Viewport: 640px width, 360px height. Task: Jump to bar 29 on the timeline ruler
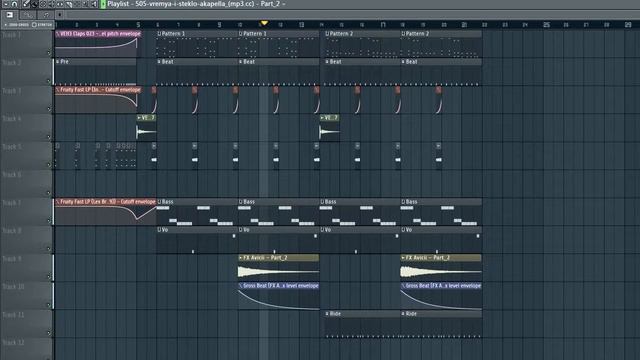tap(628, 25)
